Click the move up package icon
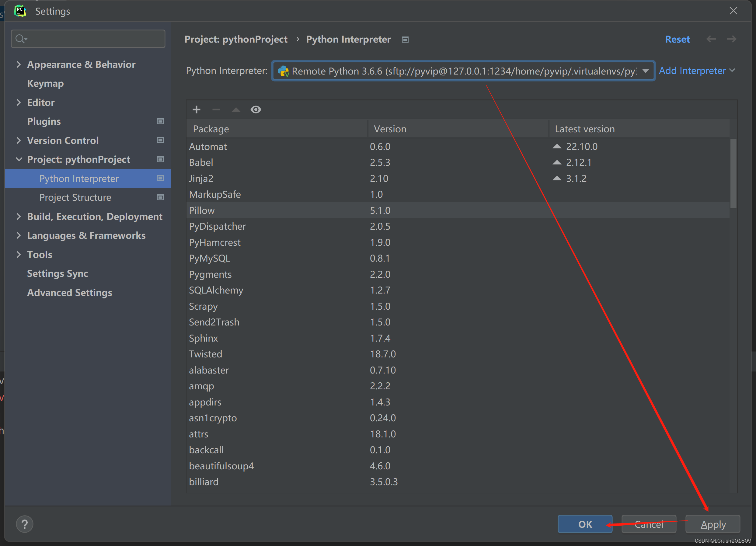The width and height of the screenshot is (756, 546). (x=236, y=109)
